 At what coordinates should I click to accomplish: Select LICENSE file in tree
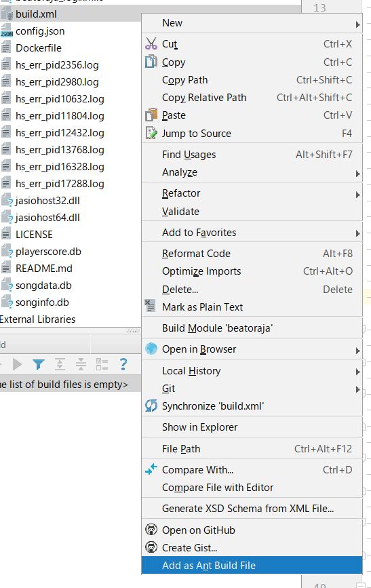pyautogui.click(x=34, y=235)
